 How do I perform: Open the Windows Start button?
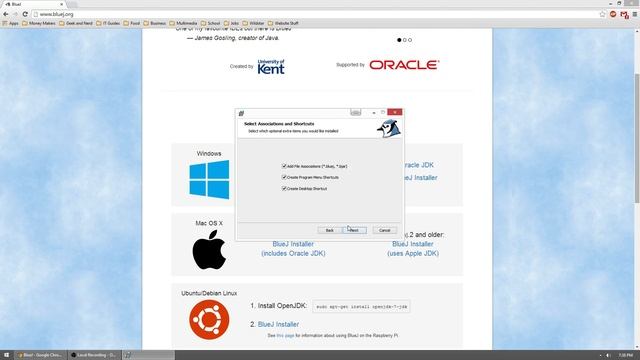pos(6,355)
